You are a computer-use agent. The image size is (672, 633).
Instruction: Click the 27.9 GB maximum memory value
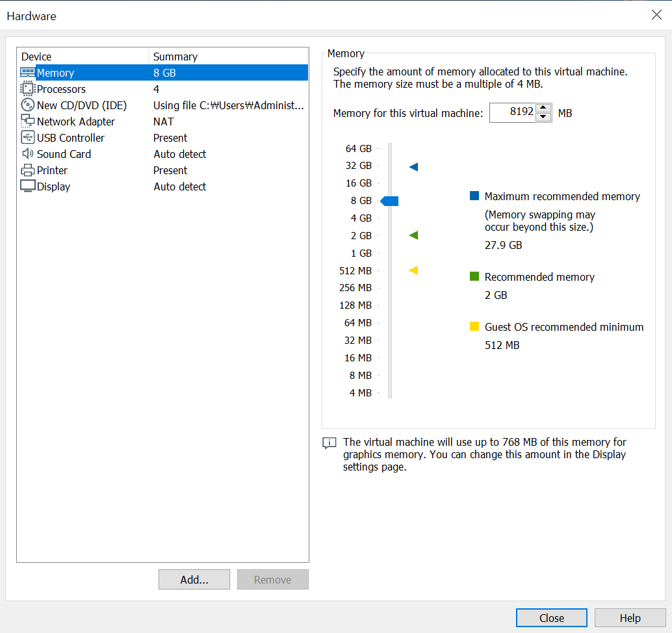(x=503, y=245)
